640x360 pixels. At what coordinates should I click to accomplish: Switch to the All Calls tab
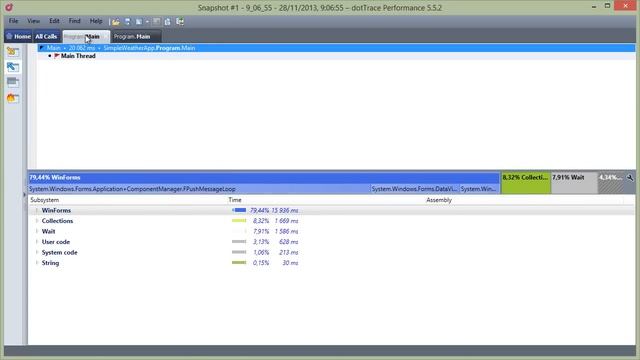pos(46,36)
